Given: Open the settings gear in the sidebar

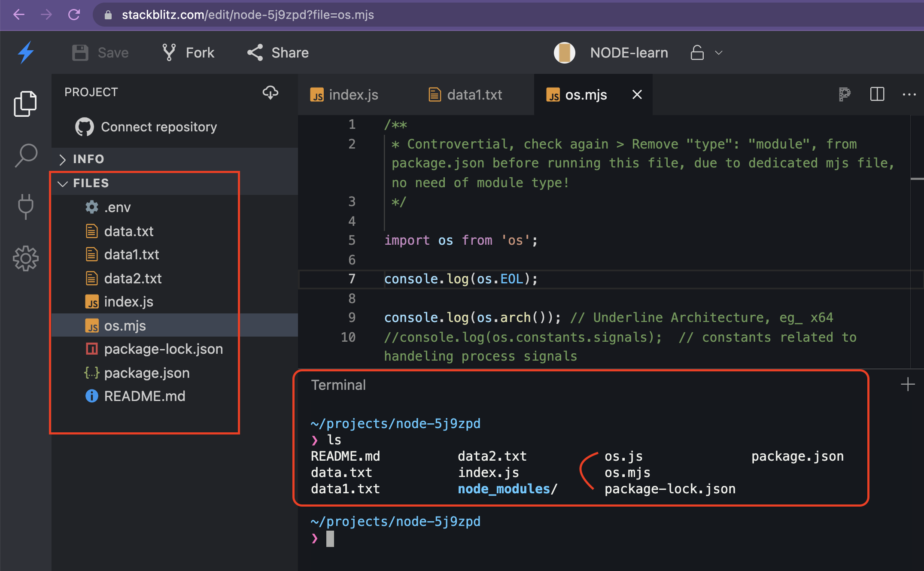Looking at the screenshot, I should coord(26,258).
